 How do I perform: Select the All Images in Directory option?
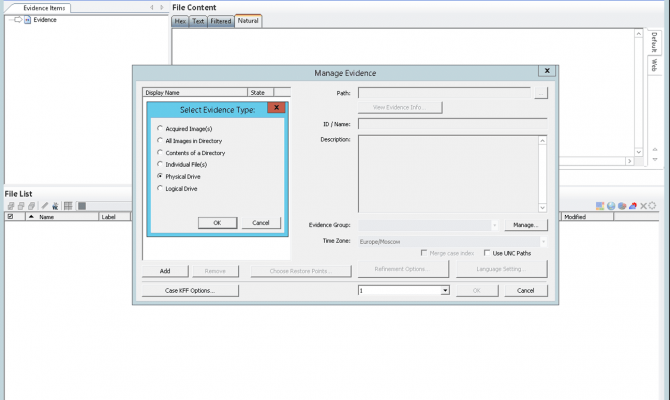[160, 140]
